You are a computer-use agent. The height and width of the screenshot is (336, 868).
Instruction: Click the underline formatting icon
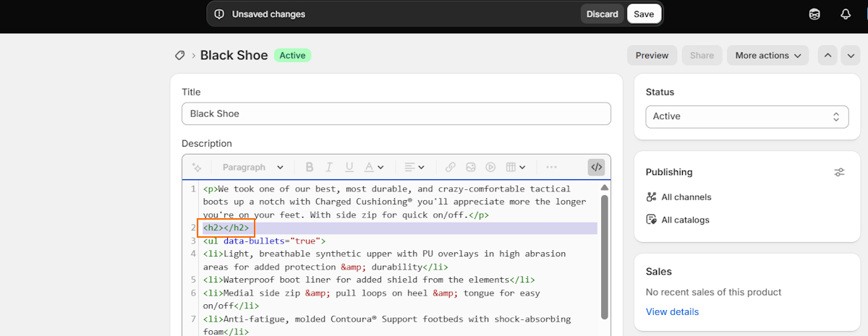350,167
